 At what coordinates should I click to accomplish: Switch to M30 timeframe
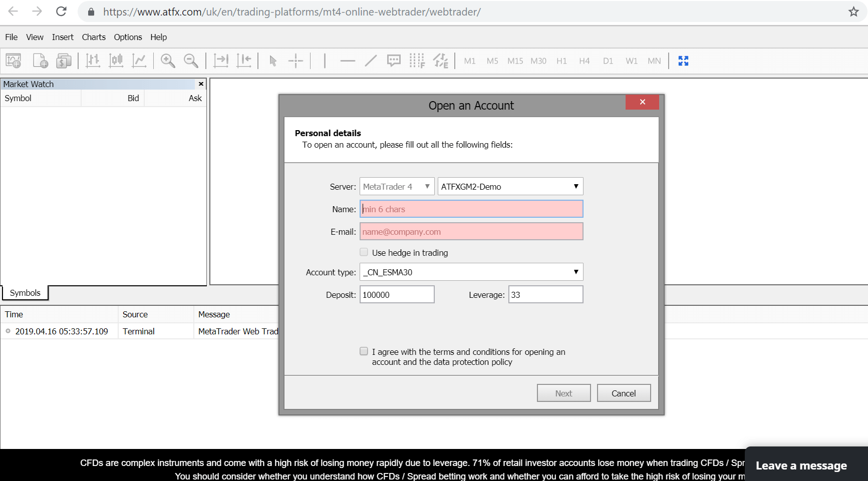[538, 61]
